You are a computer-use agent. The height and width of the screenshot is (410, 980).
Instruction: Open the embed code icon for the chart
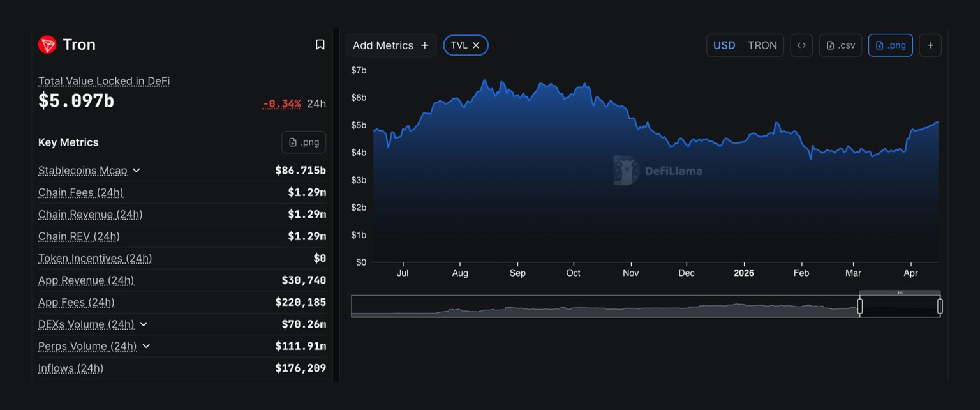(801, 45)
